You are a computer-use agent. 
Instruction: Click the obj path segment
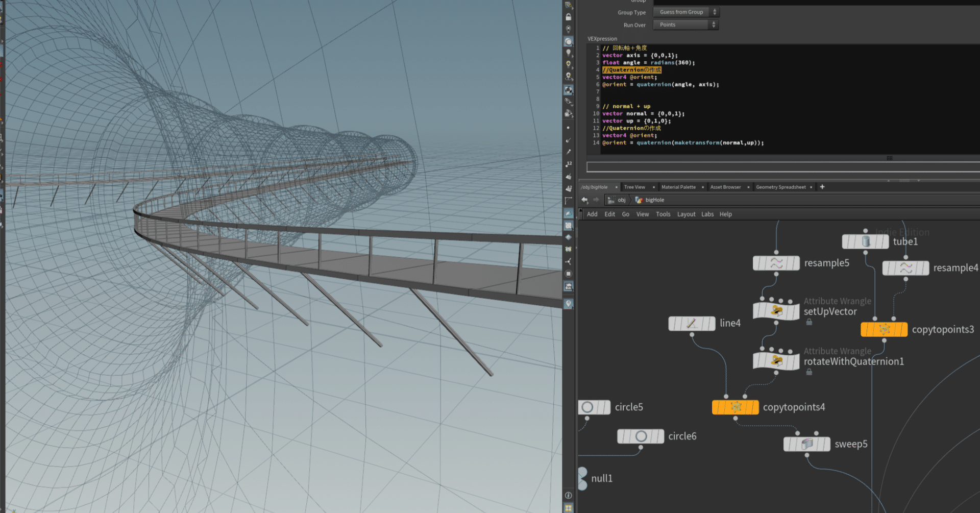617,200
